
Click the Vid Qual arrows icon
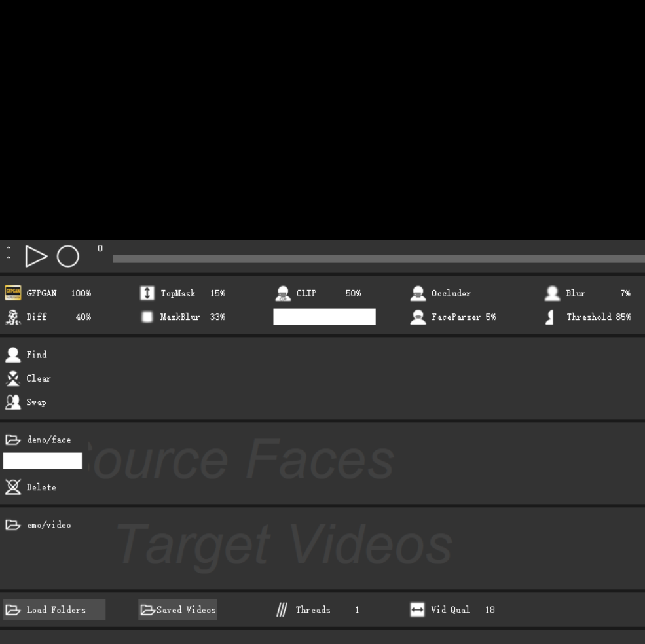point(417,609)
